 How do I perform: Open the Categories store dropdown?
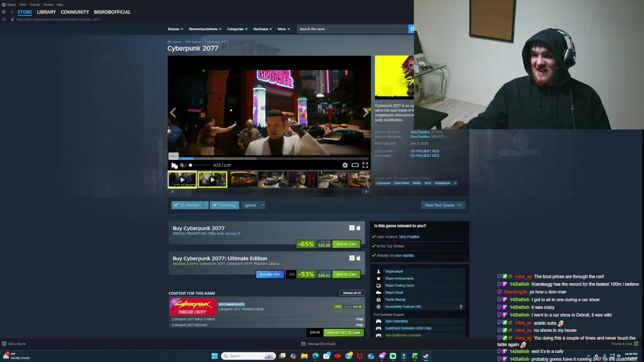coord(237,29)
